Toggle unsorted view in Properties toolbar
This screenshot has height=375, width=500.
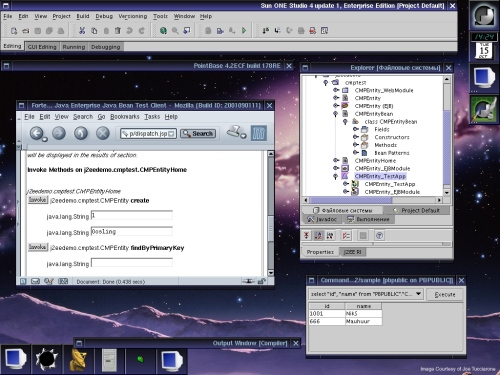pos(306,236)
